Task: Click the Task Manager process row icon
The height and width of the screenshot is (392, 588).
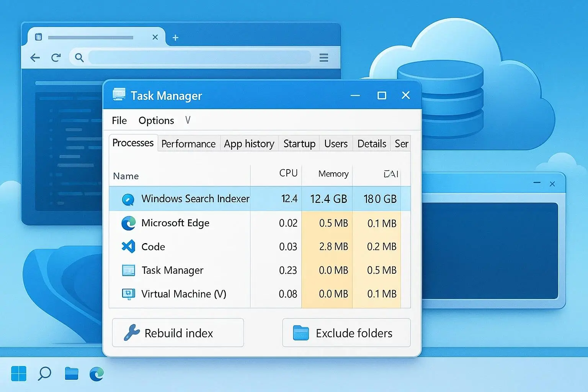Action: point(128,270)
